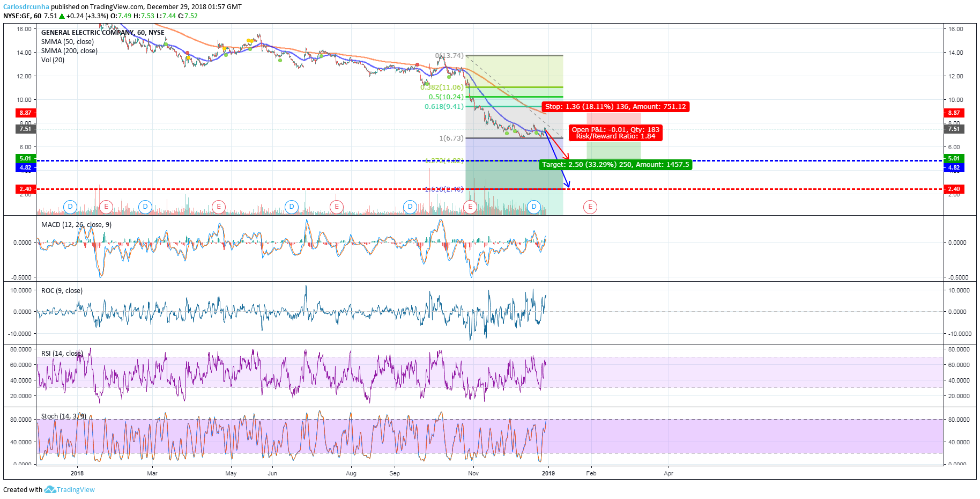Click the MACD (12, 26, close, 9) label

[76, 225]
